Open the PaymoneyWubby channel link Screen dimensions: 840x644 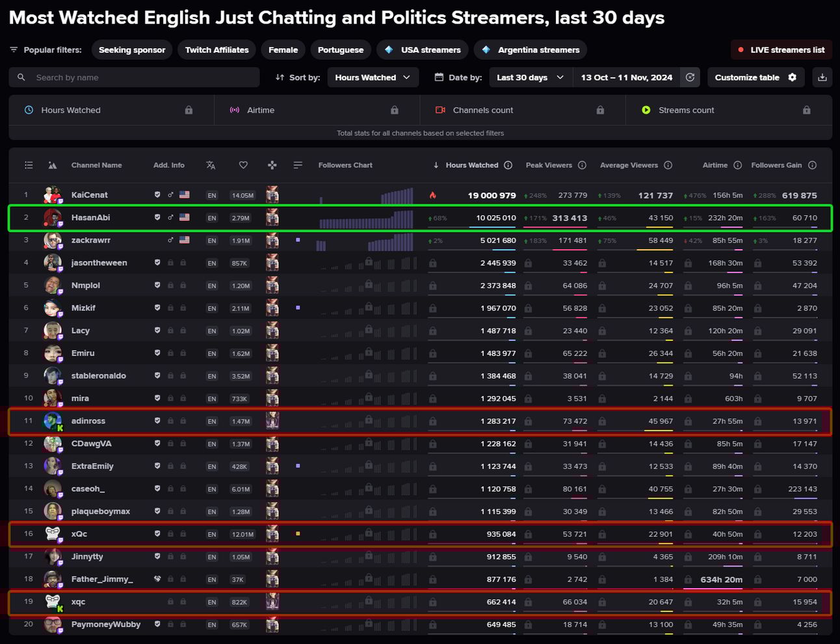(x=106, y=624)
